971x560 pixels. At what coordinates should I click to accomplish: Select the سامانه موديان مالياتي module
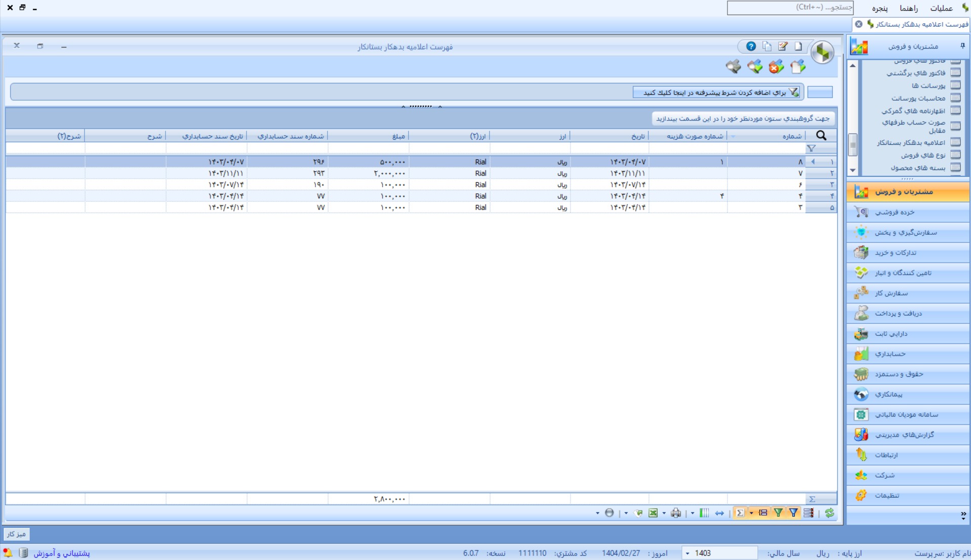tap(908, 414)
